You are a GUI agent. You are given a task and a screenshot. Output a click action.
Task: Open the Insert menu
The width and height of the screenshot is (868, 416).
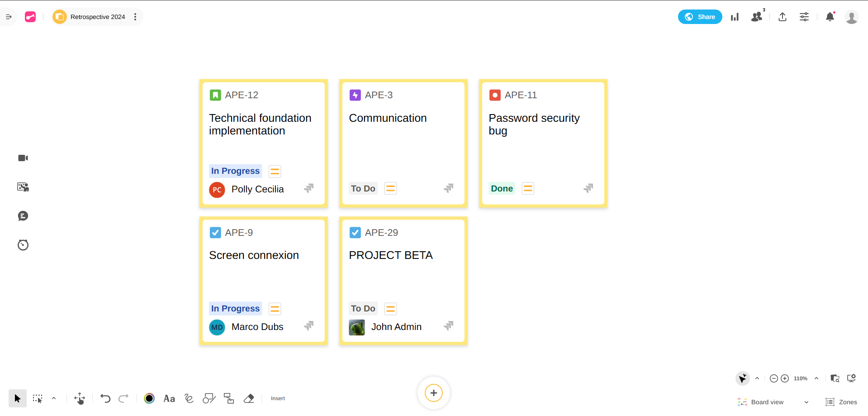coord(278,398)
